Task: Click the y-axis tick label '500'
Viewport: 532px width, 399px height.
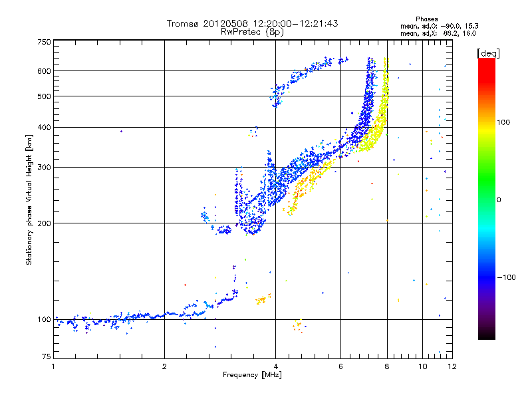Action: click(45, 96)
